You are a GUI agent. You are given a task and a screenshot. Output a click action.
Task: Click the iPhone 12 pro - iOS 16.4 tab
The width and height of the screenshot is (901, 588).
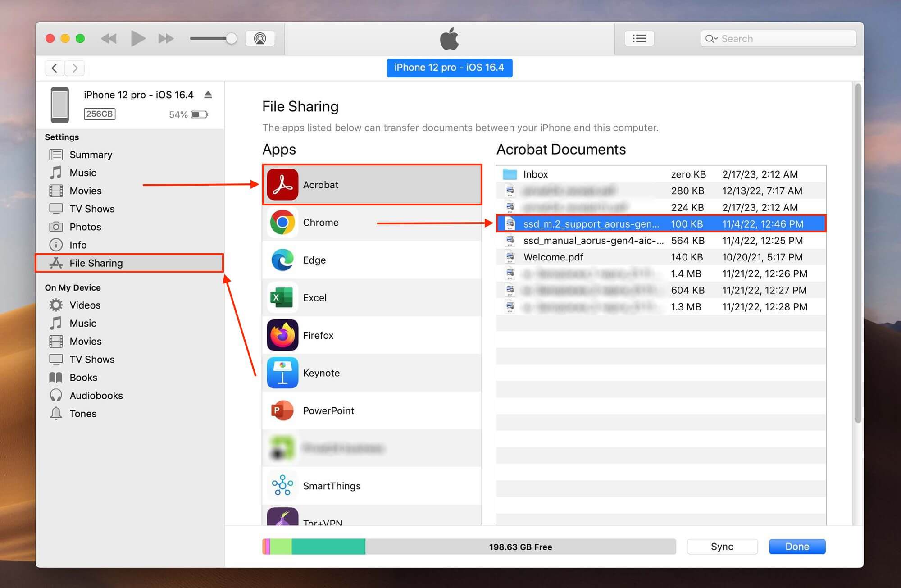click(x=449, y=68)
